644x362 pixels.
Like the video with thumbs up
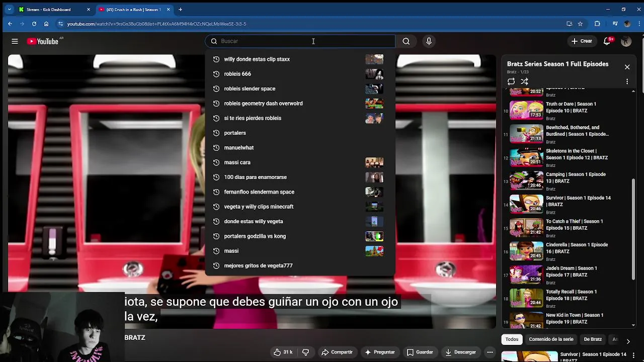(x=283, y=352)
